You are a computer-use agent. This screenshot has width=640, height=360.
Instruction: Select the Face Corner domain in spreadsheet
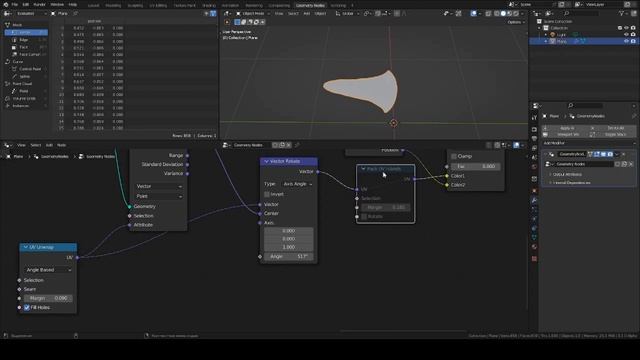(27, 54)
